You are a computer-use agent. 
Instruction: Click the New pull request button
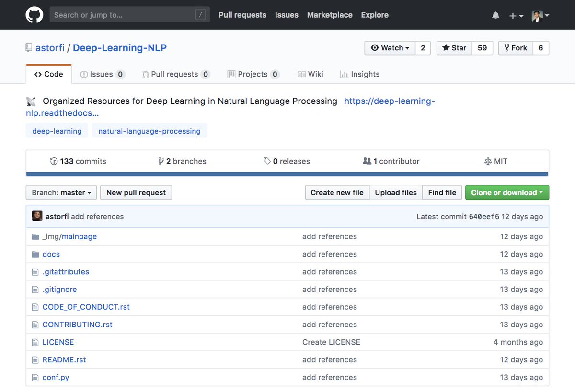point(136,192)
